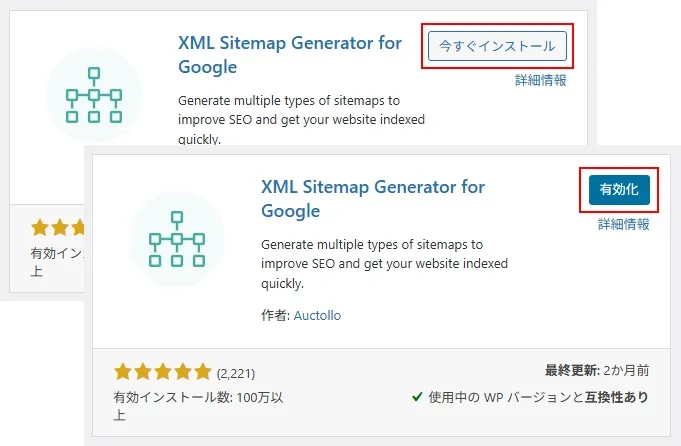Click the third gold star in the front card rating

[x=163, y=372]
